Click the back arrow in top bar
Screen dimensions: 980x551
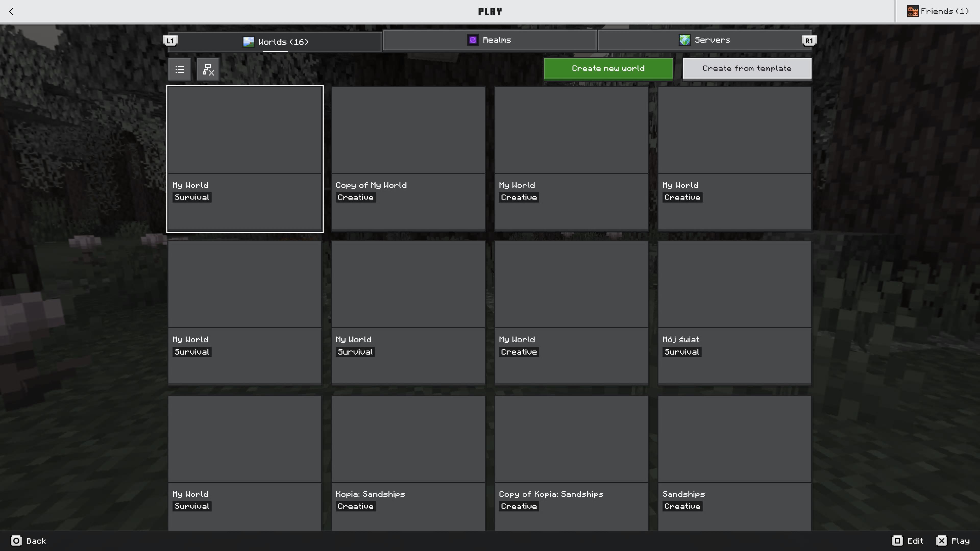(11, 11)
